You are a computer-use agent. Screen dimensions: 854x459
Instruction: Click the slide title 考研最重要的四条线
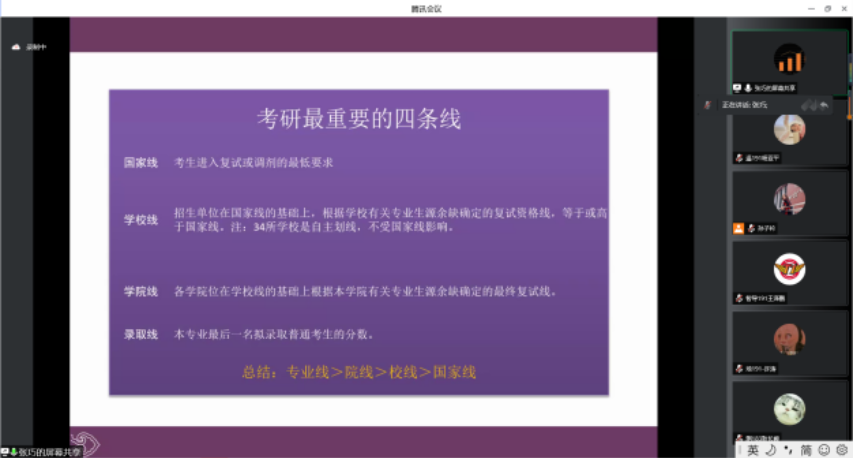pos(358,119)
